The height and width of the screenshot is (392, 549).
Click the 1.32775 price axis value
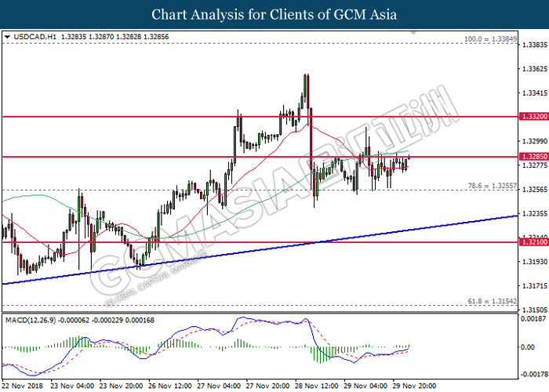(535, 165)
